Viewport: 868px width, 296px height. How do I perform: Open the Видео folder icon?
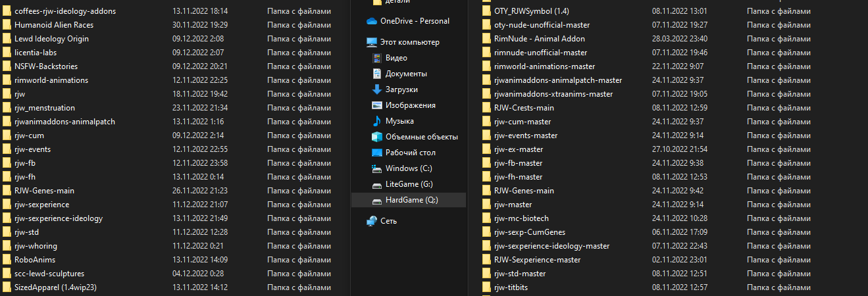pyautogui.click(x=377, y=58)
